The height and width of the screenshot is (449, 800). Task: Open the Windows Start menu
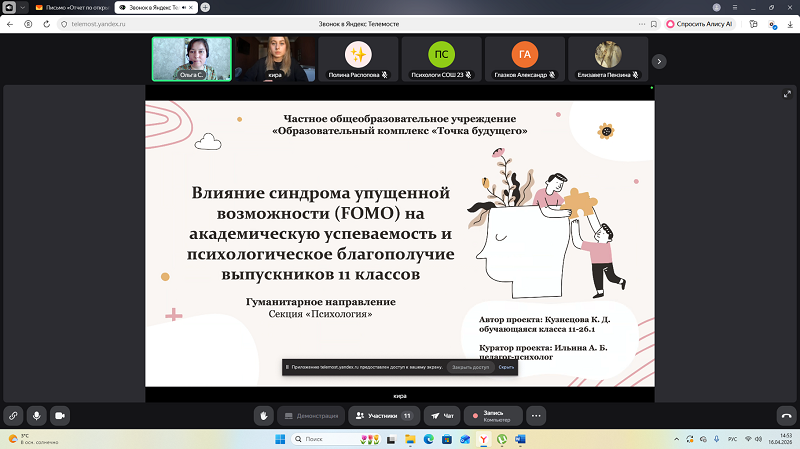click(280, 439)
